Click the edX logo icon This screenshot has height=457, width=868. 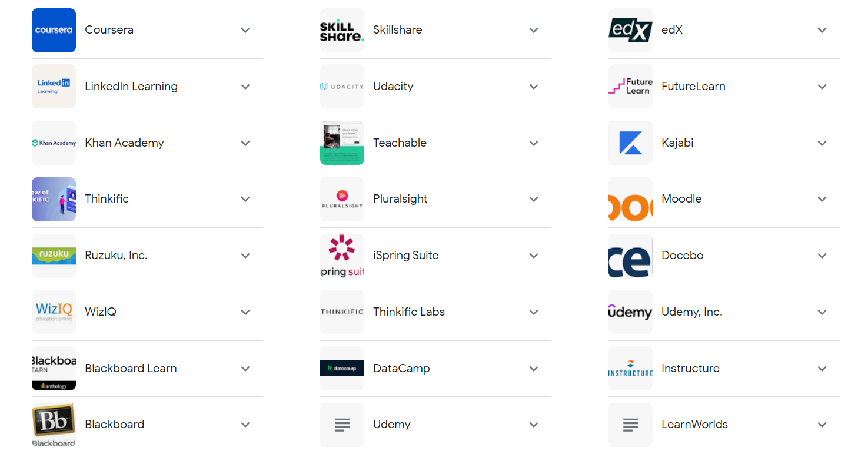(x=630, y=30)
